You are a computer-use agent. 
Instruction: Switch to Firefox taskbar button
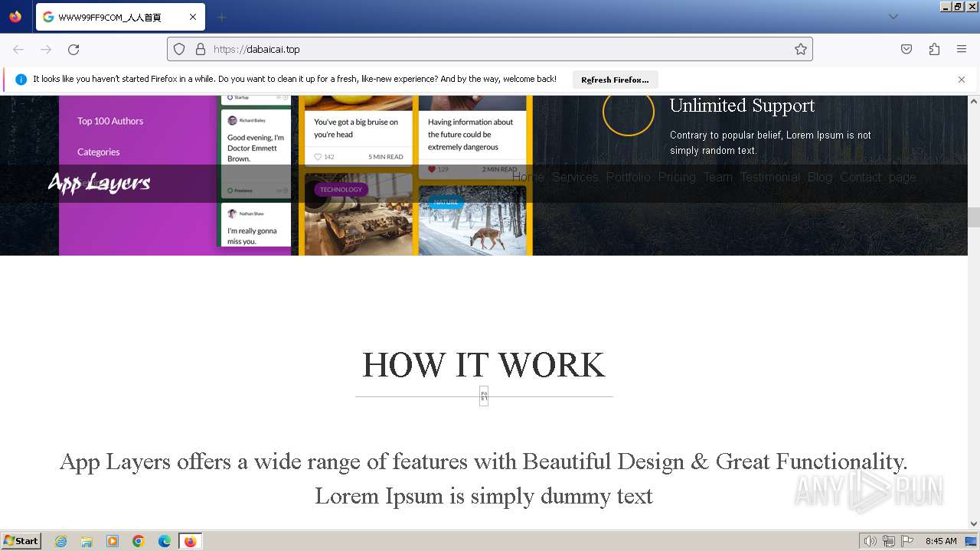click(190, 541)
